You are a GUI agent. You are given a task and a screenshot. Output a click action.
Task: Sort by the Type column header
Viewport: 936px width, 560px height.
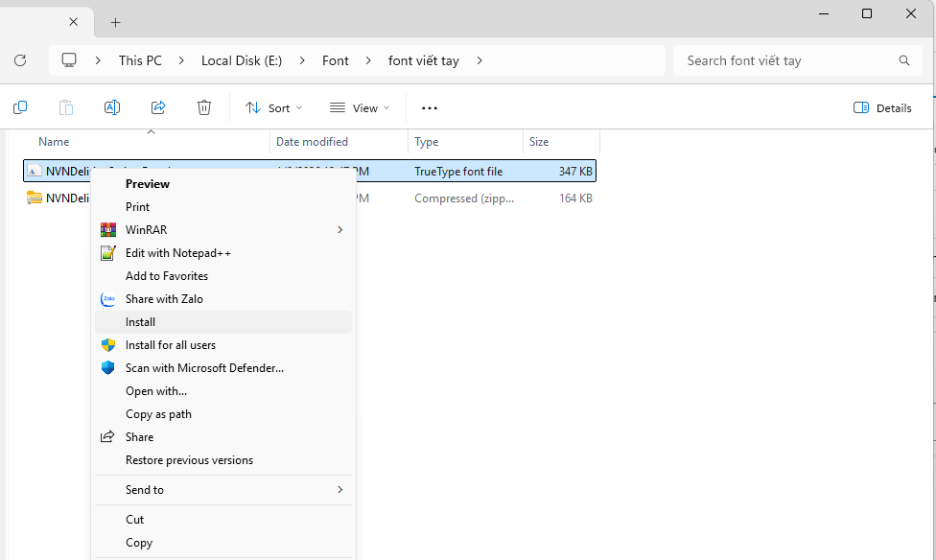pyautogui.click(x=466, y=142)
